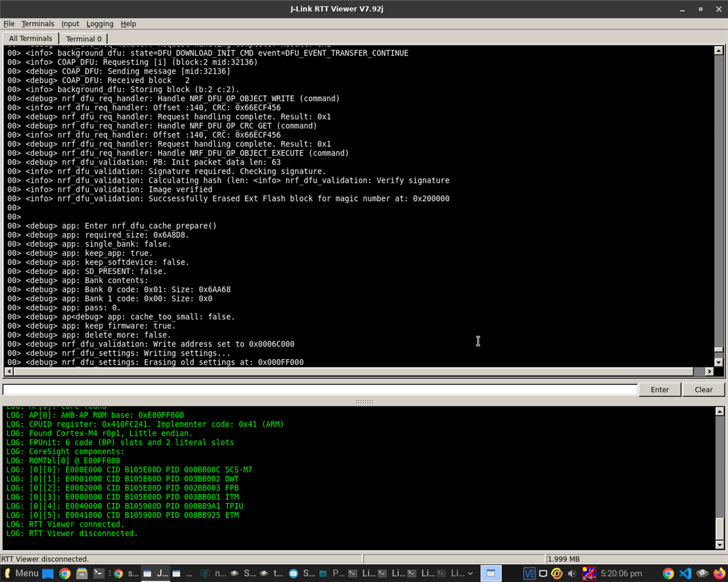Switch to the remote desktop 'n...' taskbar window
This screenshot has width=728, height=582.
214,574
